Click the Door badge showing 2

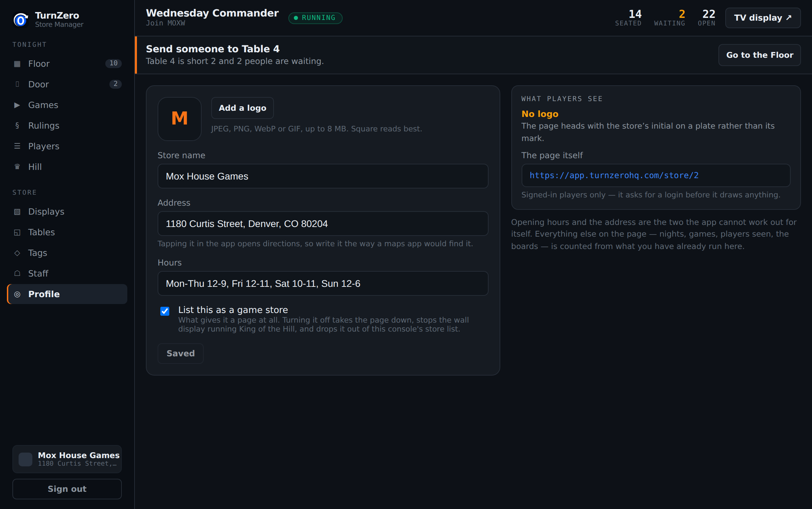click(116, 84)
